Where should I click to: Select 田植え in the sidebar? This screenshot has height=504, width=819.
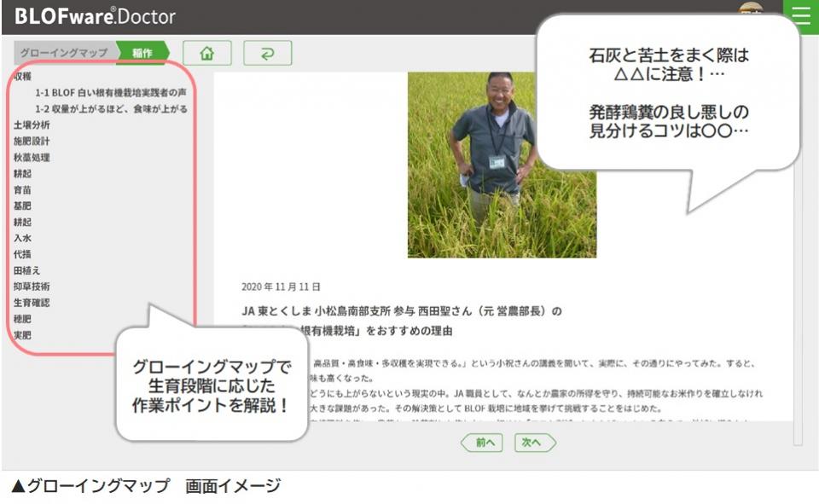pos(27,270)
